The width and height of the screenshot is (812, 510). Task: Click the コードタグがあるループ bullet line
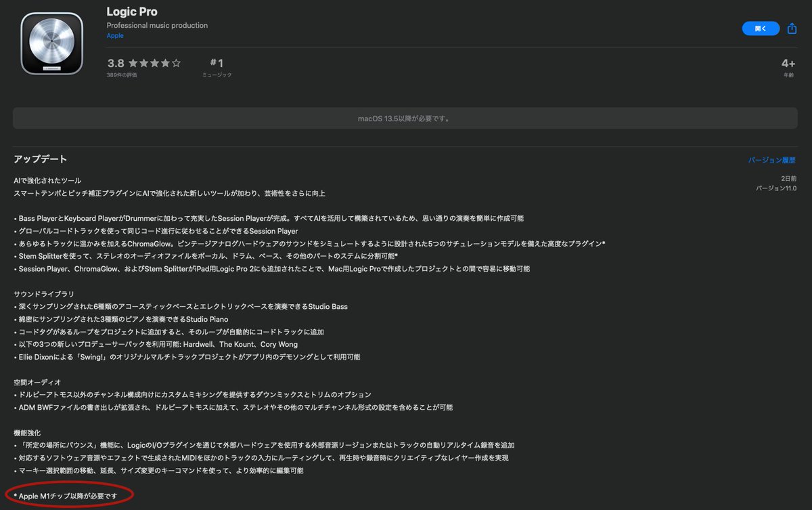coord(169,332)
